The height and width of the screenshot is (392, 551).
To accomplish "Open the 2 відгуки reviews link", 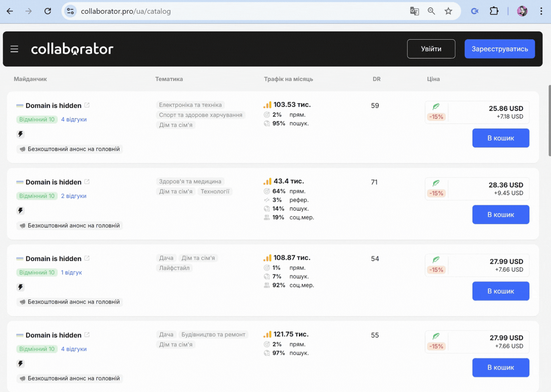I will coord(74,196).
